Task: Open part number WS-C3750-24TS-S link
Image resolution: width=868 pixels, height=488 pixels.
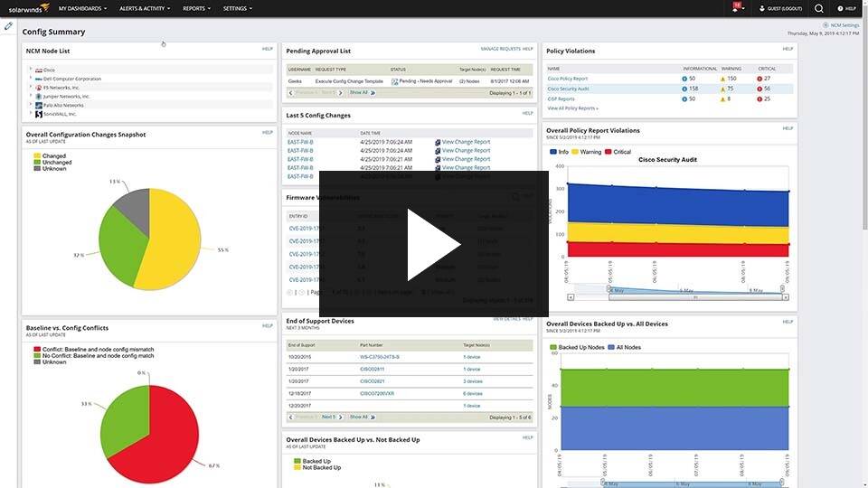Action: [x=380, y=357]
